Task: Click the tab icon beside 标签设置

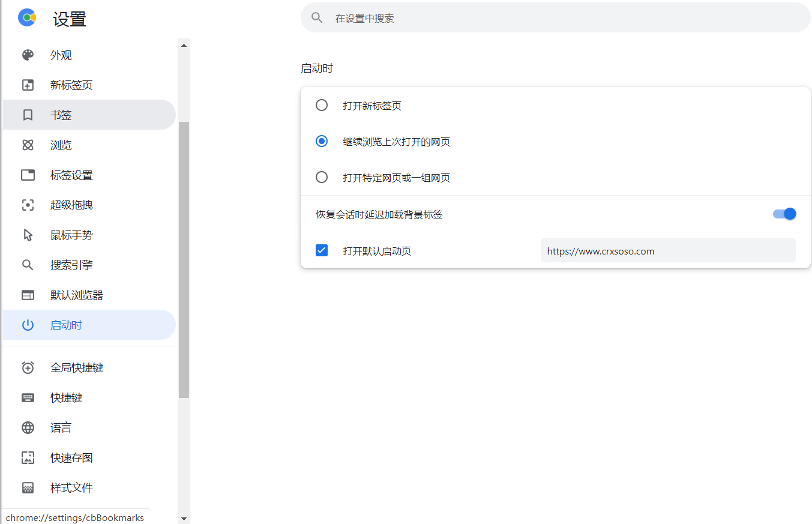Action: pos(28,175)
